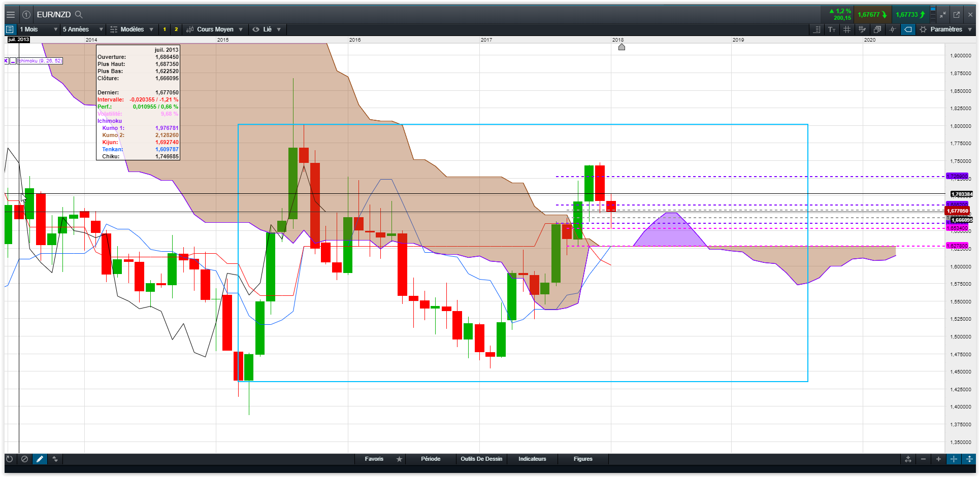Click the Kijun value in data box
980x477 pixels.
coord(167,142)
